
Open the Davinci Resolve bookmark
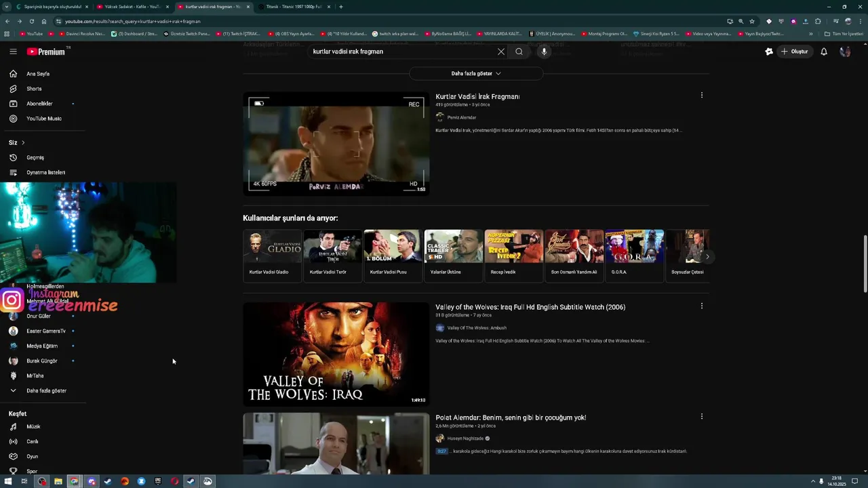[82, 34]
